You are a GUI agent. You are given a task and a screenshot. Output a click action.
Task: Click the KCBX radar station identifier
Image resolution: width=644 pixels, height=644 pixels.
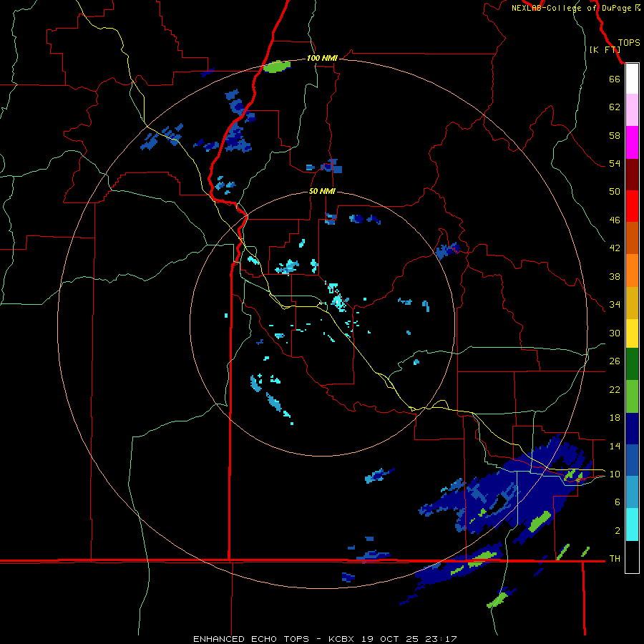343,639
